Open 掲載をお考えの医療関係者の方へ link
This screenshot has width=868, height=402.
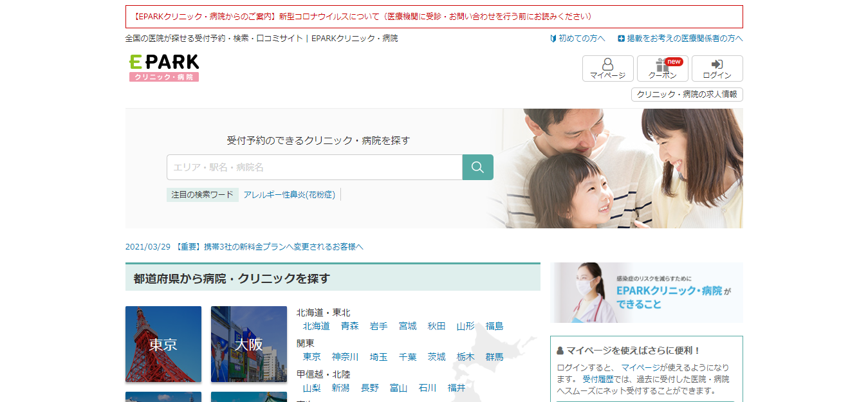tap(680, 39)
